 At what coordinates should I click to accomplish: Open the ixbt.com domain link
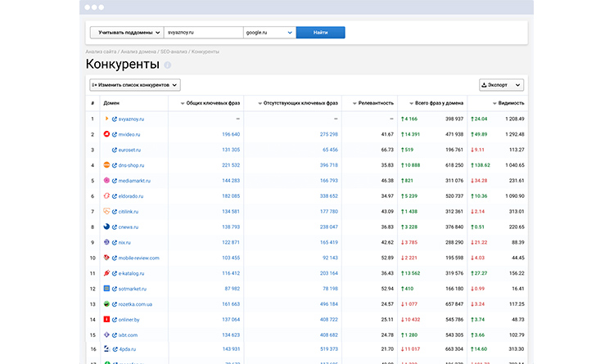click(128, 335)
